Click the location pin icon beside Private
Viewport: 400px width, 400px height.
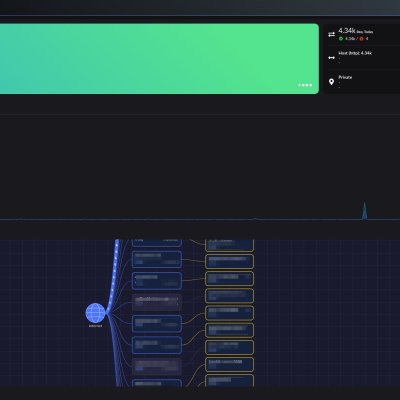(x=331, y=82)
